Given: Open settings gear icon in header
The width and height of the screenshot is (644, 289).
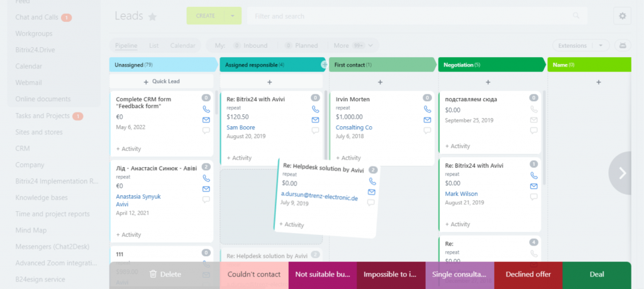Looking at the screenshot, I should (622, 16).
